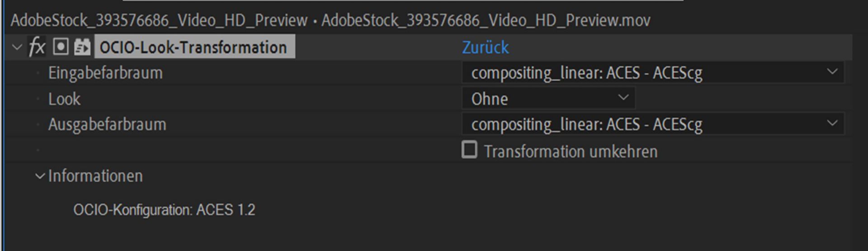Toggle the fx switch for OCIO-Look-Transformation
868x251 pixels.
(37, 47)
